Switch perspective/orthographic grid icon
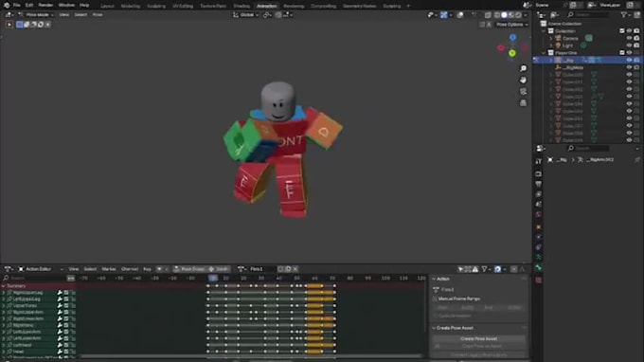Viewport: 644px width, 362px height. coord(523,103)
